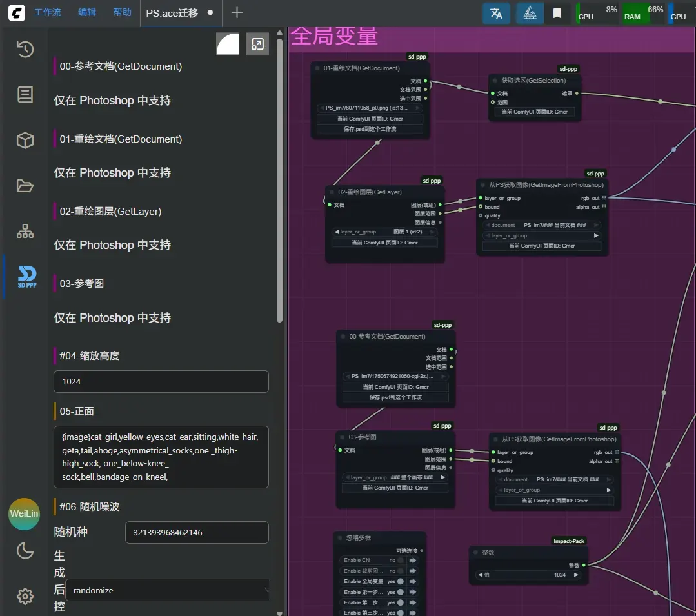The height and width of the screenshot is (616, 696).
Task: Toggle dark theme moon icon
Action: (x=25, y=551)
